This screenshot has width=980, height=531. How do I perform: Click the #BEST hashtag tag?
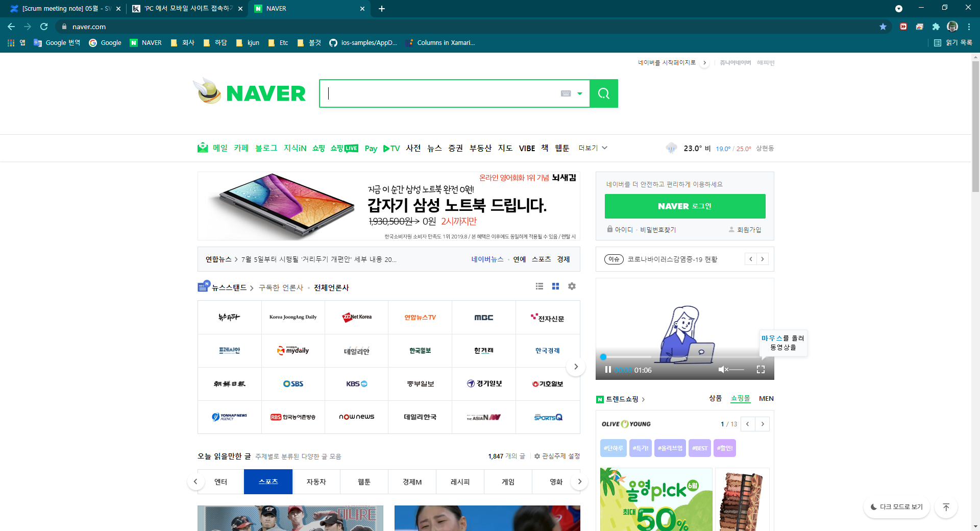[x=700, y=448]
